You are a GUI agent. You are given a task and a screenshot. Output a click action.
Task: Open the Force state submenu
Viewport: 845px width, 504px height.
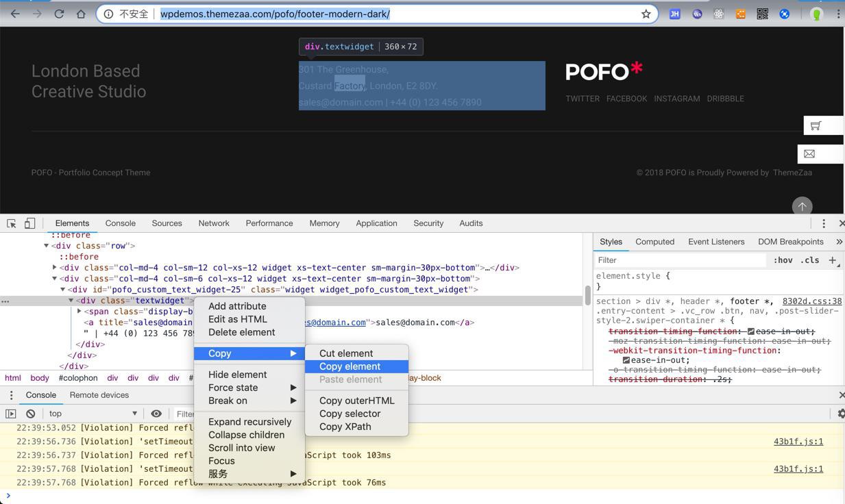pos(249,388)
